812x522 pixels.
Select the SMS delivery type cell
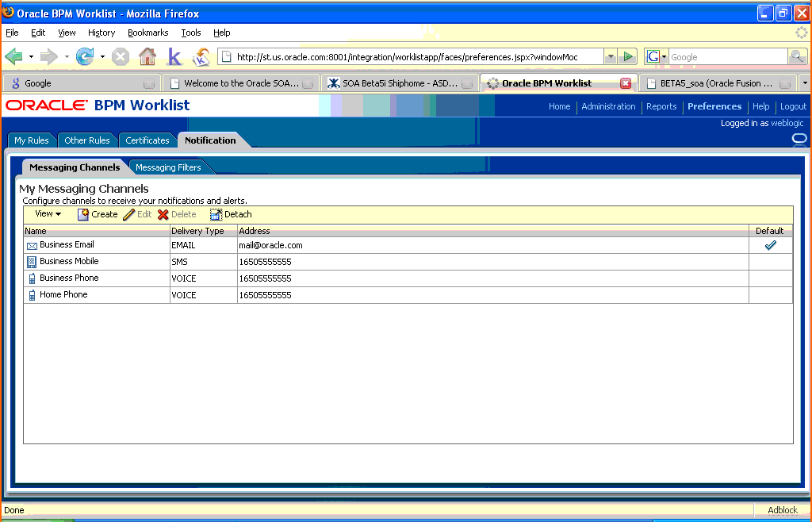[x=204, y=262]
